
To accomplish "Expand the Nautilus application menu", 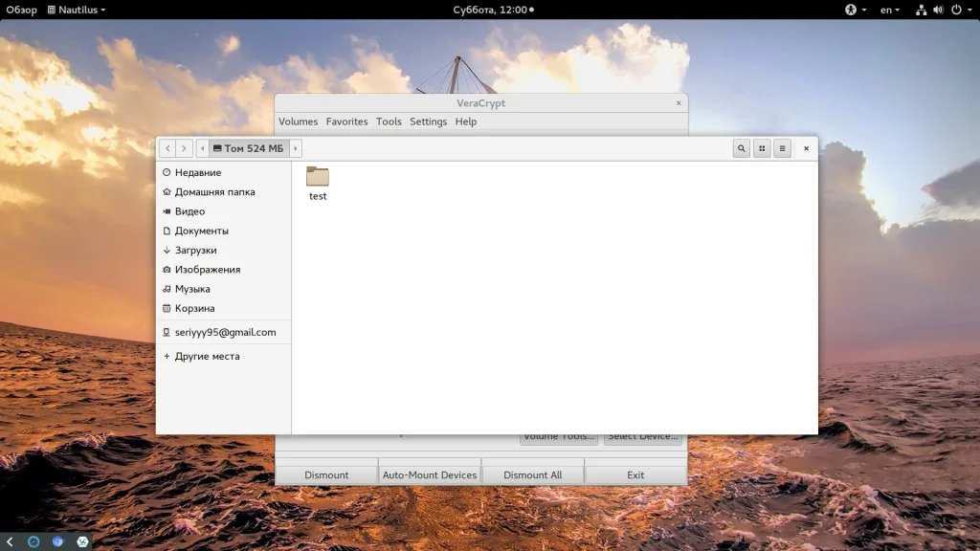I will tap(76, 10).
